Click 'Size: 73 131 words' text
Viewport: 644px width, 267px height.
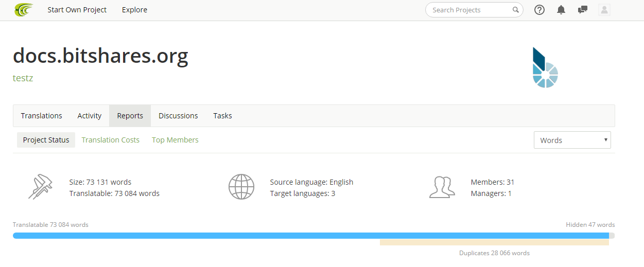[100, 182]
